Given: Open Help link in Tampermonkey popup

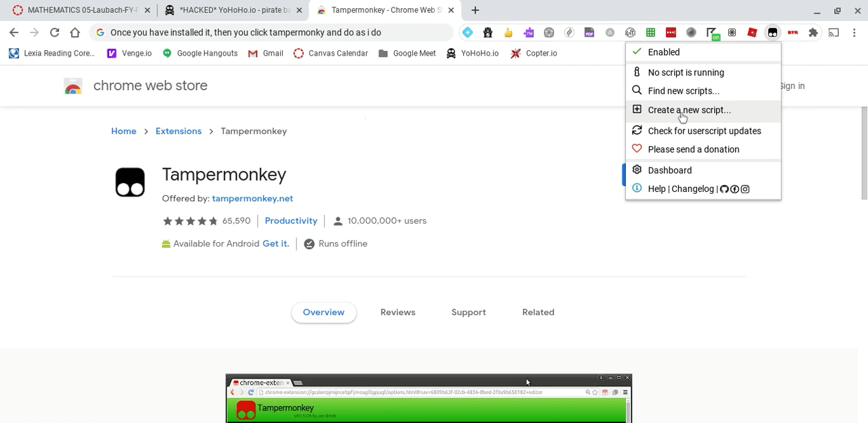Looking at the screenshot, I should click(x=656, y=189).
